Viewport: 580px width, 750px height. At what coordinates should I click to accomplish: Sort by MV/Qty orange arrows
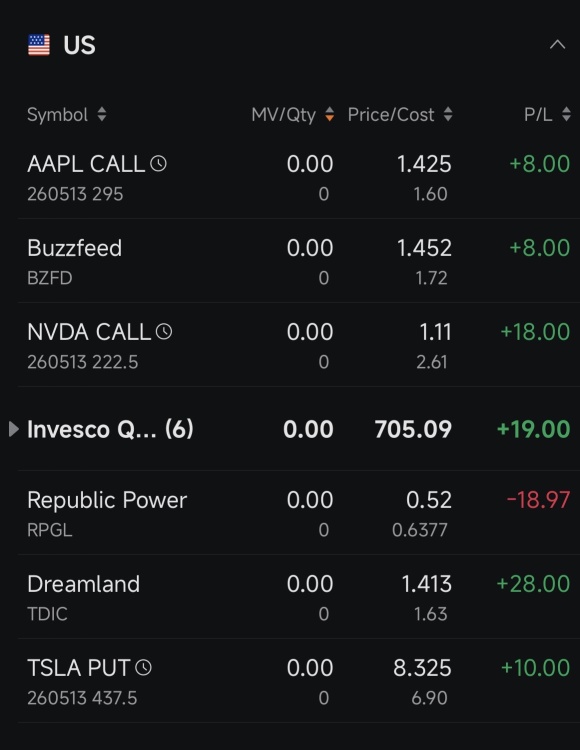tap(329, 114)
